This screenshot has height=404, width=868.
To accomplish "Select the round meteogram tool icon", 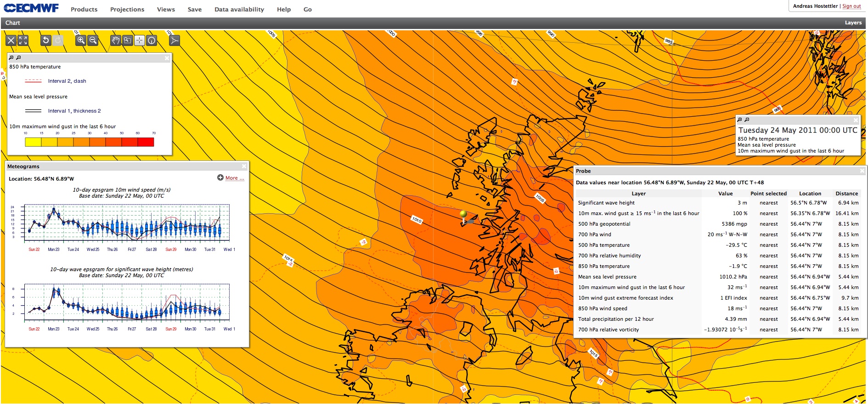I will pyautogui.click(x=151, y=40).
